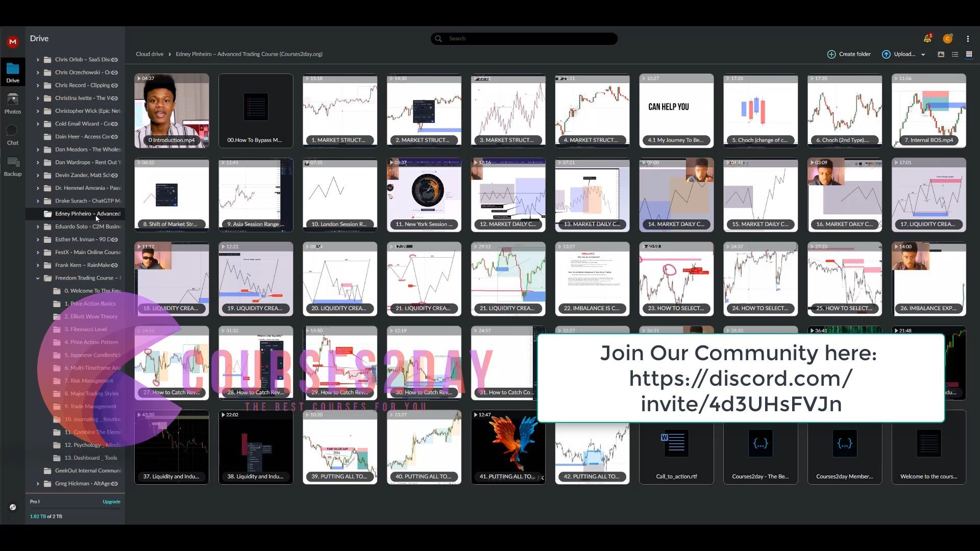Collapse the Freedom Trading Course folder
Viewport: 980px width, 551px height.
38,278
